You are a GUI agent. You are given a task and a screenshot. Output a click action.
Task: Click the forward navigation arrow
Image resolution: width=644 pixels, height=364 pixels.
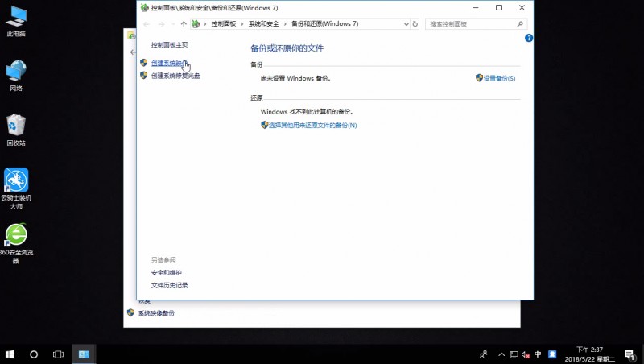pyautogui.click(x=162, y=24)
